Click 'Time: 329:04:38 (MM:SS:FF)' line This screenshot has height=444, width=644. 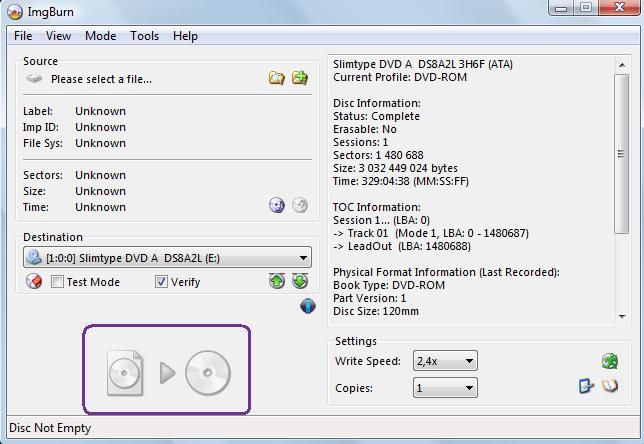point(401,181)
